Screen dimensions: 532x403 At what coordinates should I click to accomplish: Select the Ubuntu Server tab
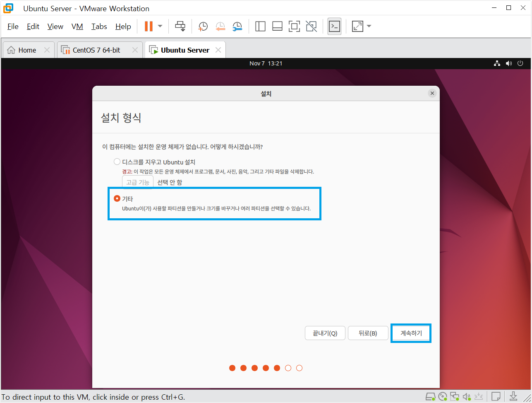coord(185,50)
